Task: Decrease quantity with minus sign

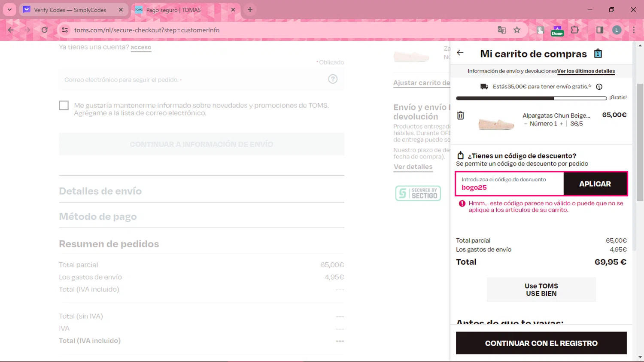Action: coord(526,124)
